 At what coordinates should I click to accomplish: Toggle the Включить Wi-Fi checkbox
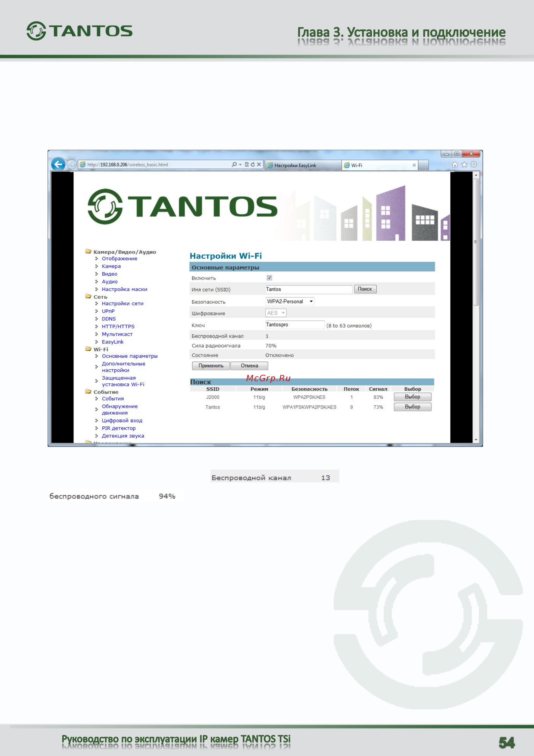pos(269,277)
